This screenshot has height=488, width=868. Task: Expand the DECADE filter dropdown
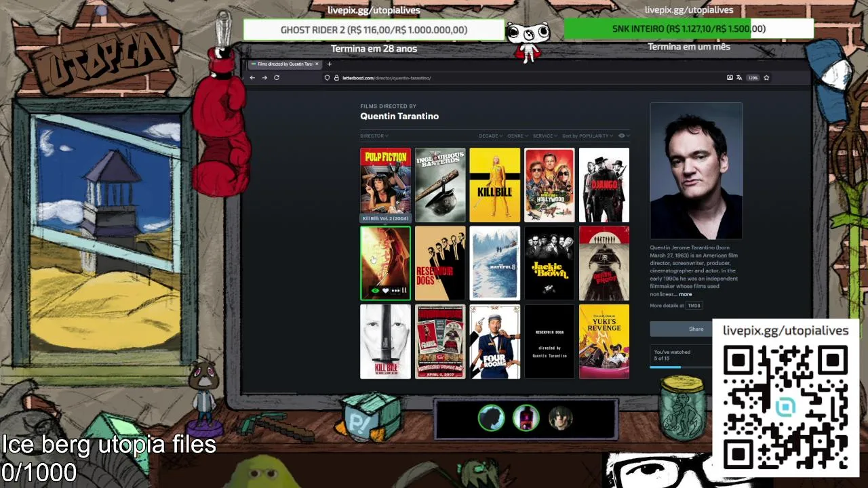pos(490,136)
